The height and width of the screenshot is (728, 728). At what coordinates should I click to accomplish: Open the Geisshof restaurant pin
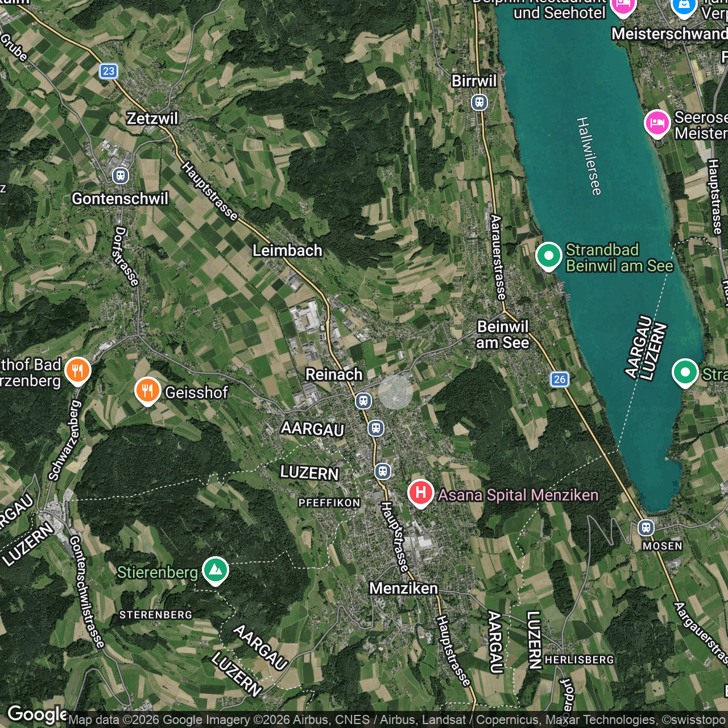pos(147,391)
